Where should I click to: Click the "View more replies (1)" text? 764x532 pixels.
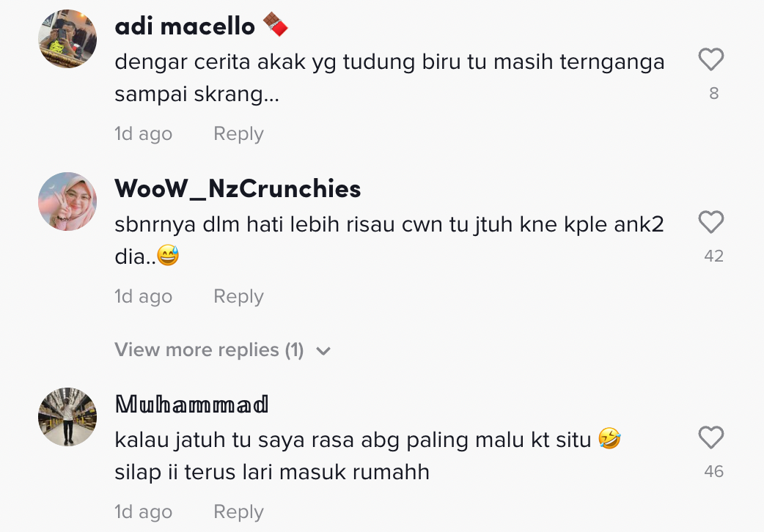(x=209, y=350)
